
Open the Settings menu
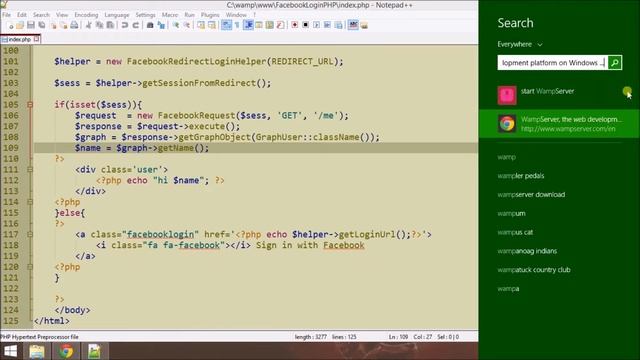pyautogui.click(x=145, y=15)
